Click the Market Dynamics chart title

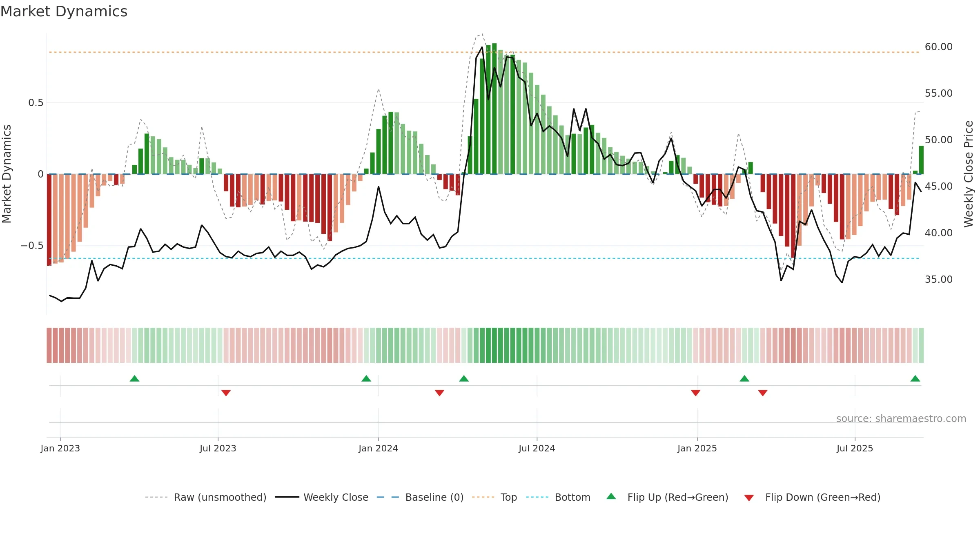click(64, 11)
